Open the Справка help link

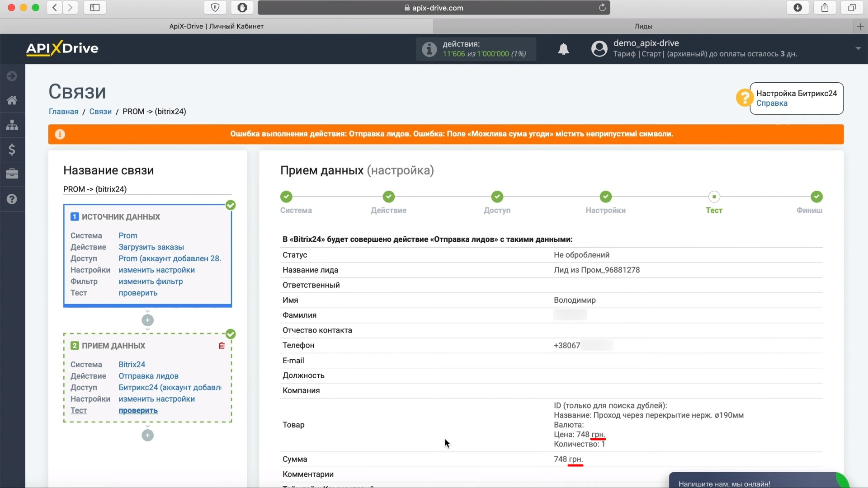click(772, 103)
